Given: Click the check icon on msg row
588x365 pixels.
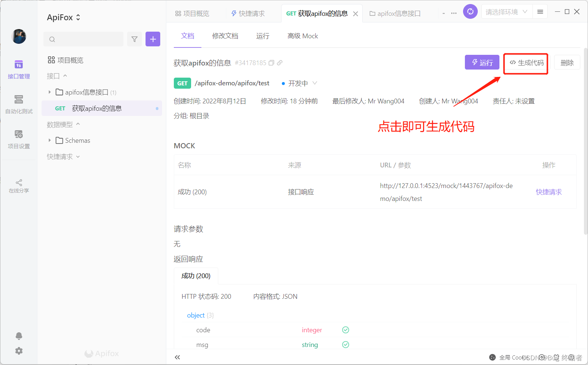Looking at the screenshot, I should point(345,344).
